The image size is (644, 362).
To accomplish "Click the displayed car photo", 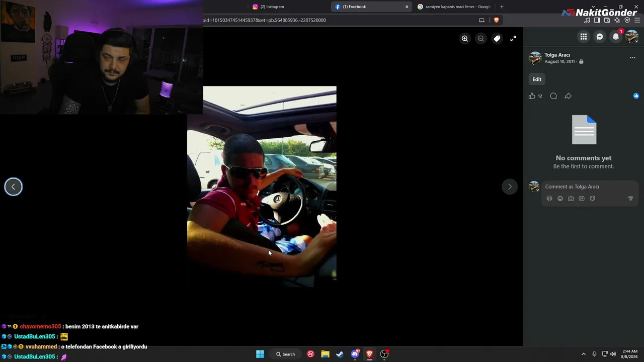I will 262,187.
